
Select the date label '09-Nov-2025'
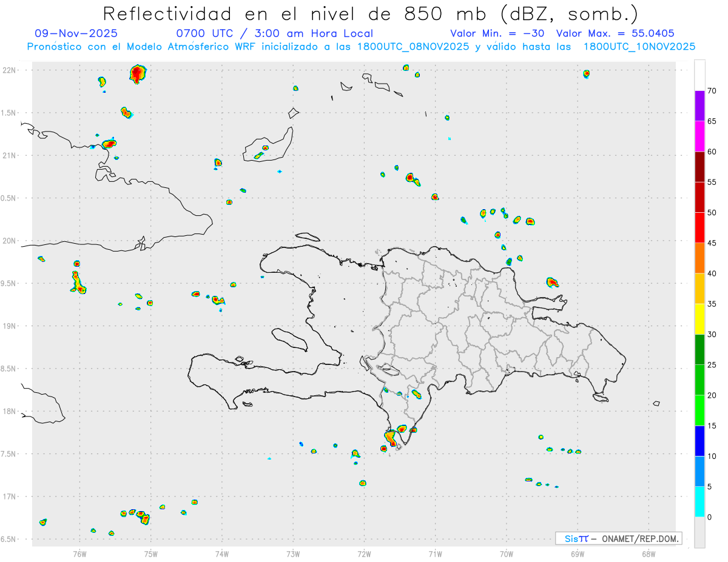click(76, 33)
